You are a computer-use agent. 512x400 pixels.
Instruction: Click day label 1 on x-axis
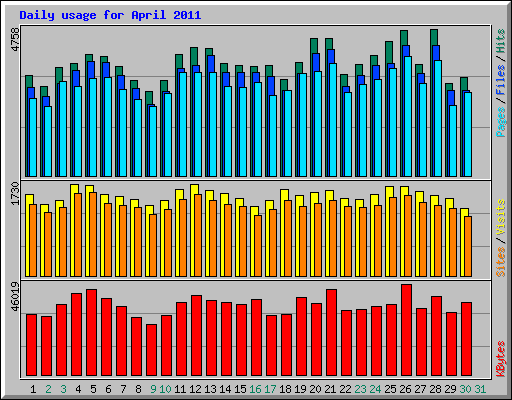coord(33,389)
